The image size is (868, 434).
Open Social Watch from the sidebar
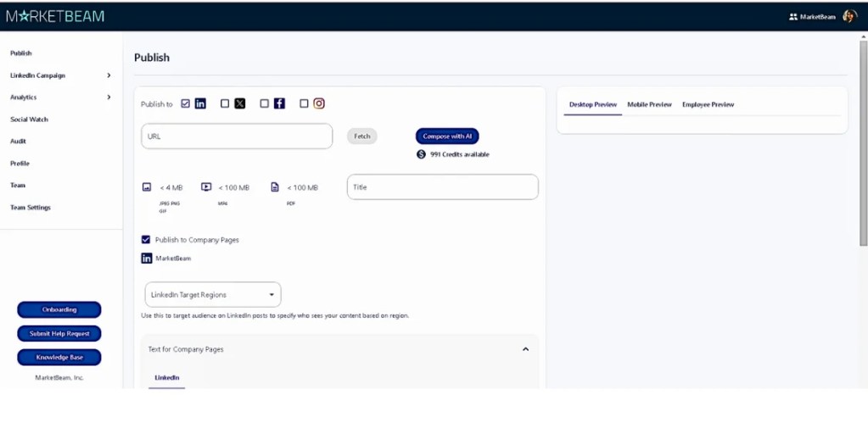pos(29,120)
